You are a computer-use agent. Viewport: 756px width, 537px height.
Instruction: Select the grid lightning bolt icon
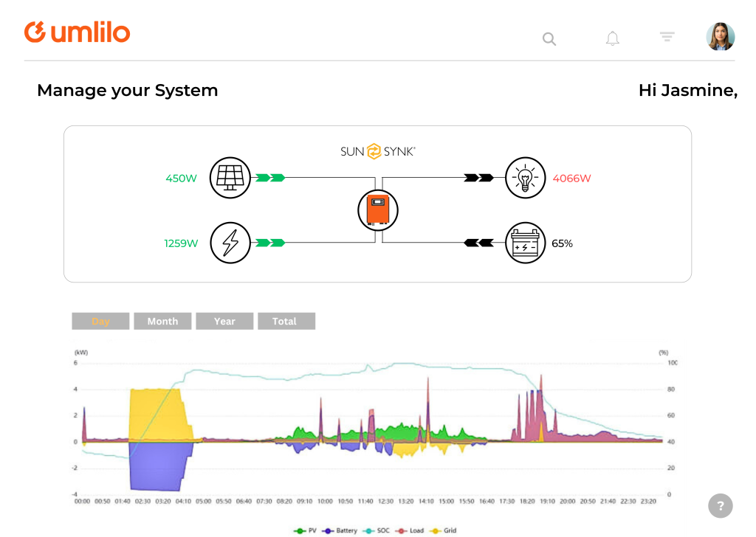pyautogui.click(x=230, y=242)
